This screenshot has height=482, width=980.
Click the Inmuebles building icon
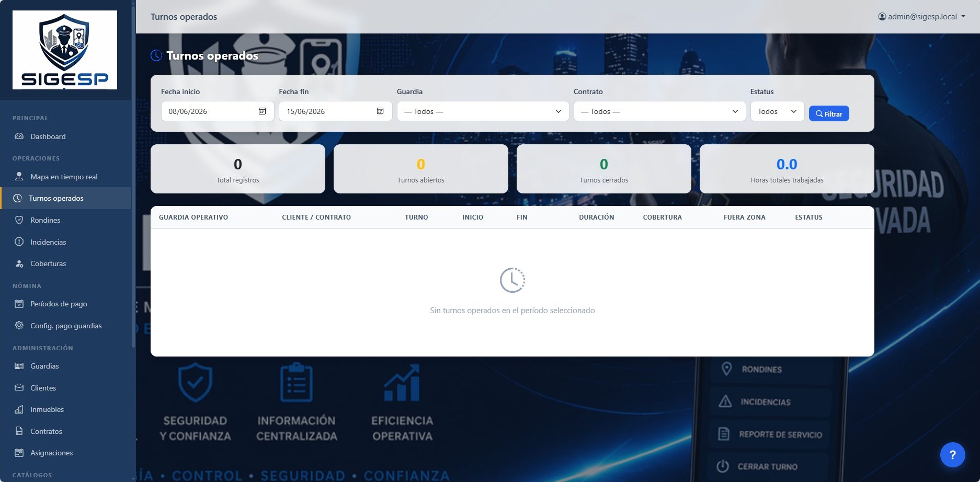tap(19, 409)
